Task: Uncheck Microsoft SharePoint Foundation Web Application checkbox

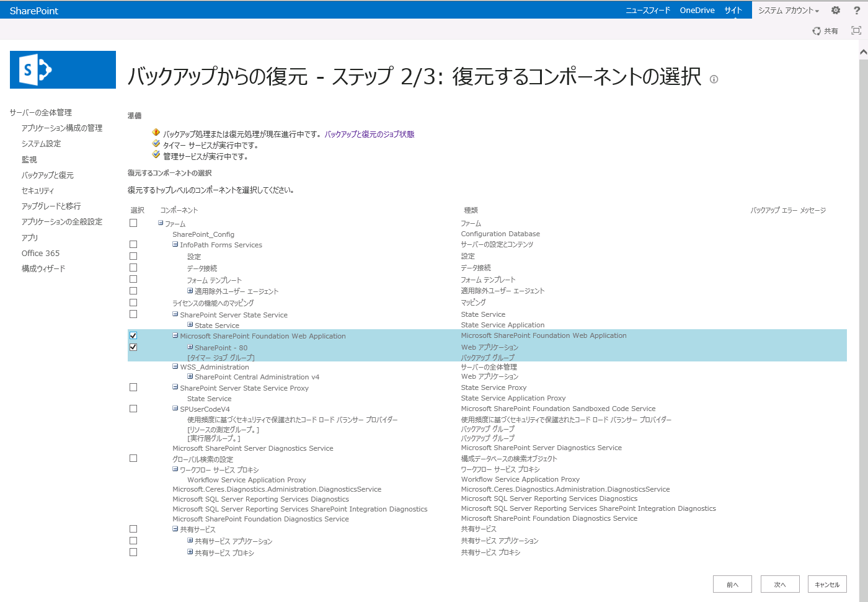Action: [x=133, y=335]
